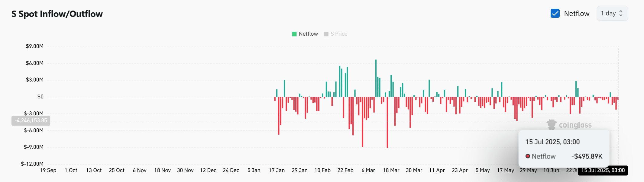Screen dimensions: 644x182
Task: Hide the Netflow series via legend label
Action: coord(308,34)
